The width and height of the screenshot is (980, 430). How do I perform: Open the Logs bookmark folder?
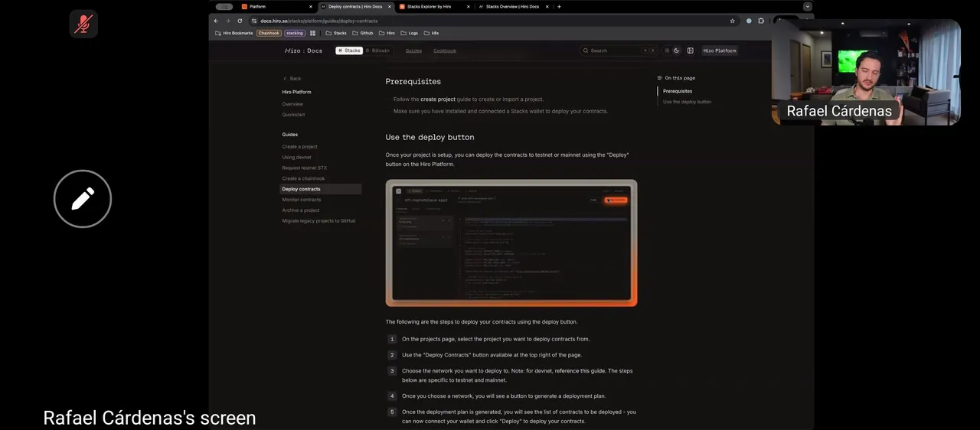click(410, 33)
